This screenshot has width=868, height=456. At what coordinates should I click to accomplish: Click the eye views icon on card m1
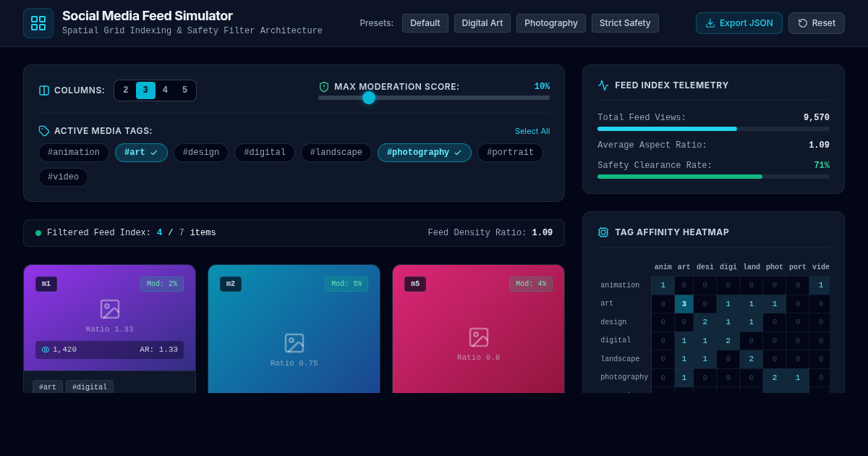(x=46, y=350)
